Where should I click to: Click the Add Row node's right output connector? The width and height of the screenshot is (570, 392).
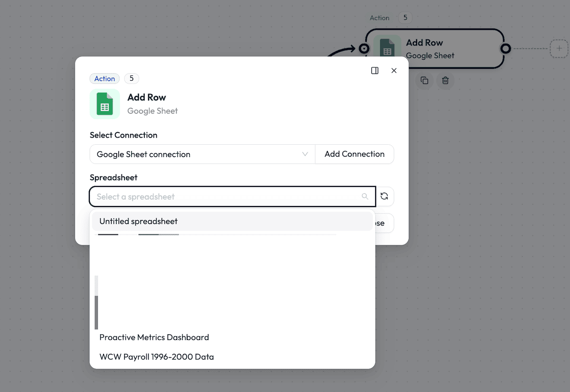pyautogui.click(x=506, y=48)
